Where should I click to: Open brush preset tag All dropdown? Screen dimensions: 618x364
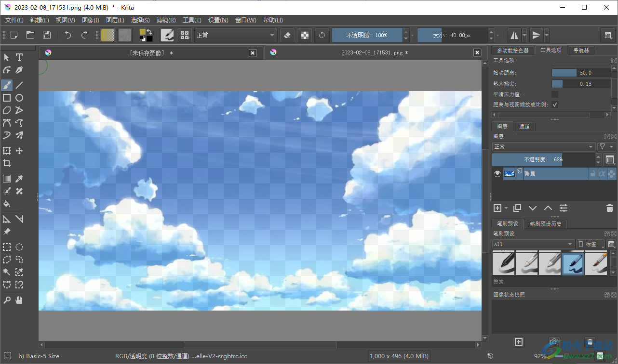tap(533, 244)
